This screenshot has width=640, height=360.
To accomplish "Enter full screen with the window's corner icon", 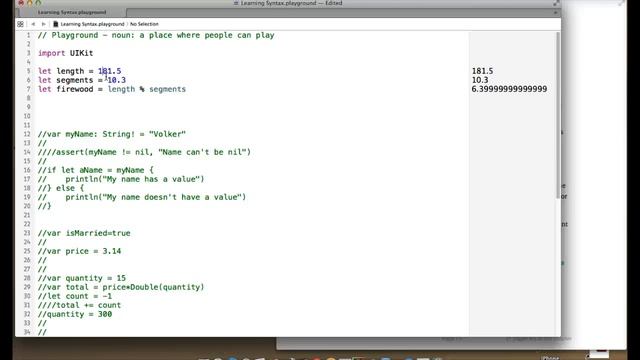I will click(x=556, y=3).
